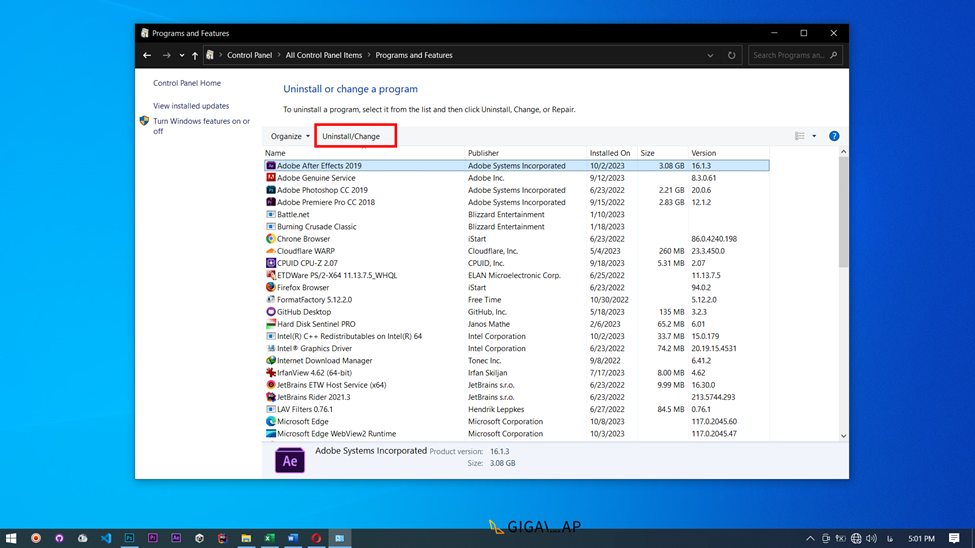Click the scroll up arrow of the list
This screenshot has height=548, width=975.
tap(843, 152)
